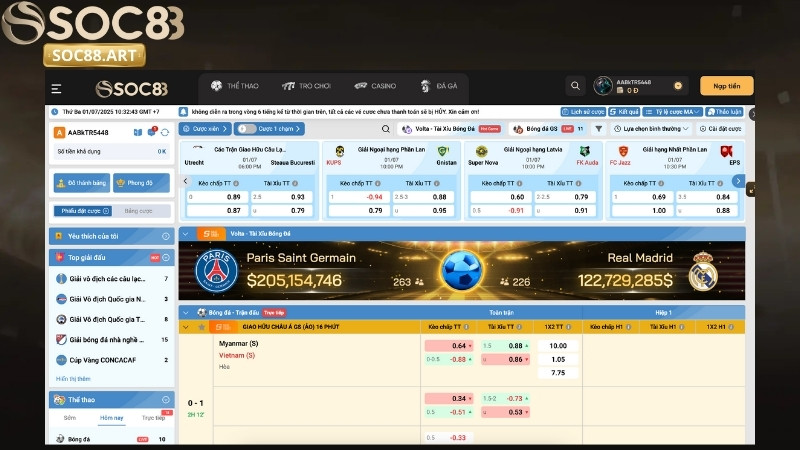Click the Real Madrid crest on banner
This screenshot has height=450, width=800.
point(704,271)
